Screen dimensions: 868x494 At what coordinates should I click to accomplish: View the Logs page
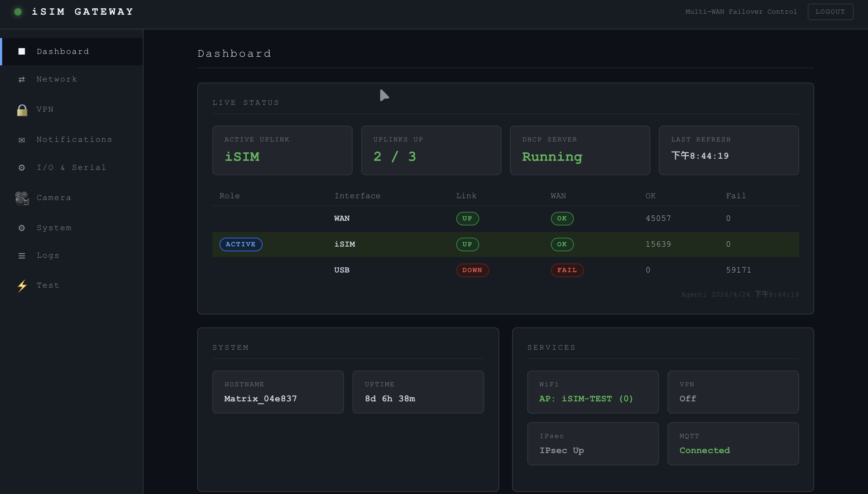(x=72, y=255)
